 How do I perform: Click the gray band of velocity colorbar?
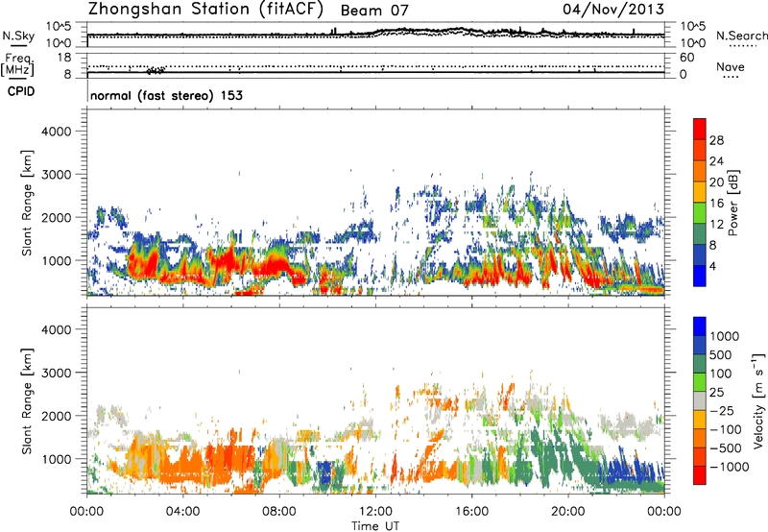(700, 400)
